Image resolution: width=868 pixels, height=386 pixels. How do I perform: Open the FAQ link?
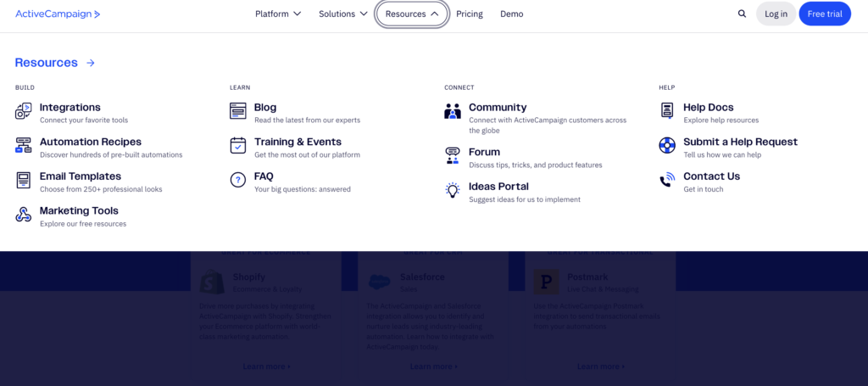[264, 176]
